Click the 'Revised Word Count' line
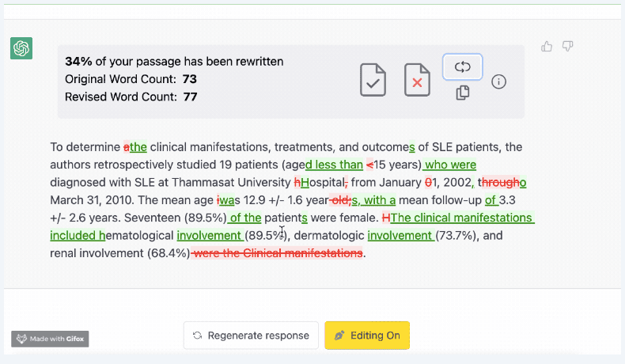Image resolution: width=625 pixels, height=364 pixels. [x=131, y=97]
